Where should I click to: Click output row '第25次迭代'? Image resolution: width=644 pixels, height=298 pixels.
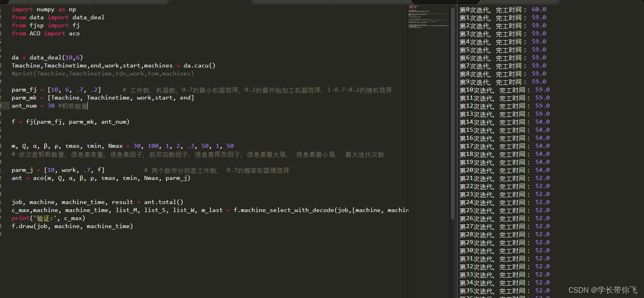tap(504, 210)
